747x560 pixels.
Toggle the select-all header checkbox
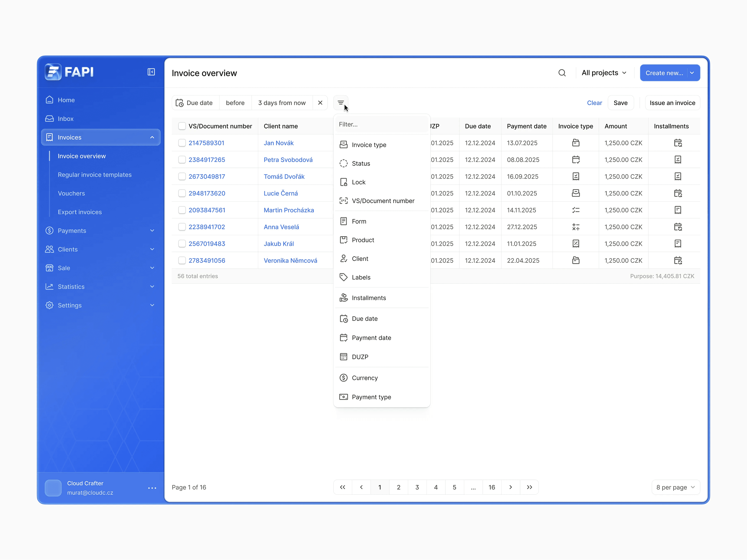[182, 126]
